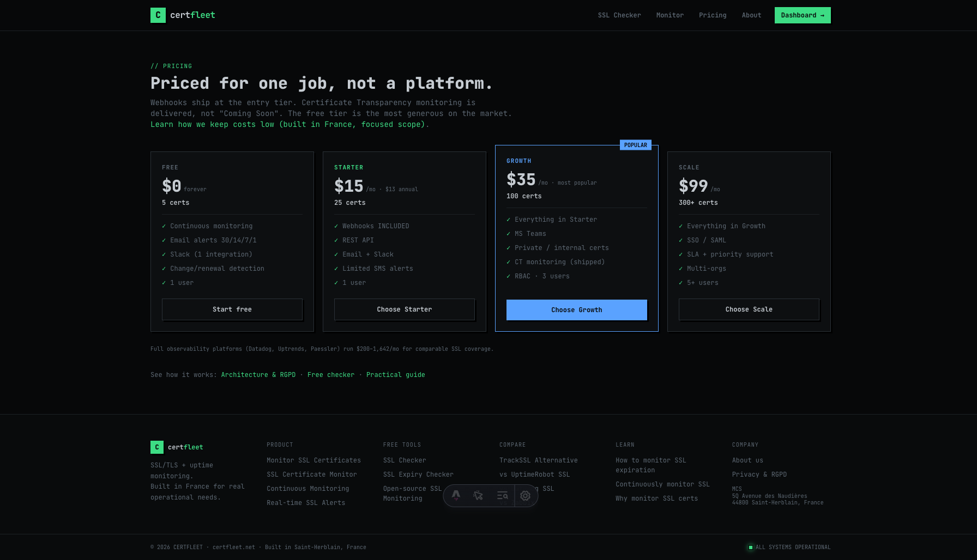977x560 pixels.
Task: Open the Audit tool in dev toolbar
Action: point(502,496)
